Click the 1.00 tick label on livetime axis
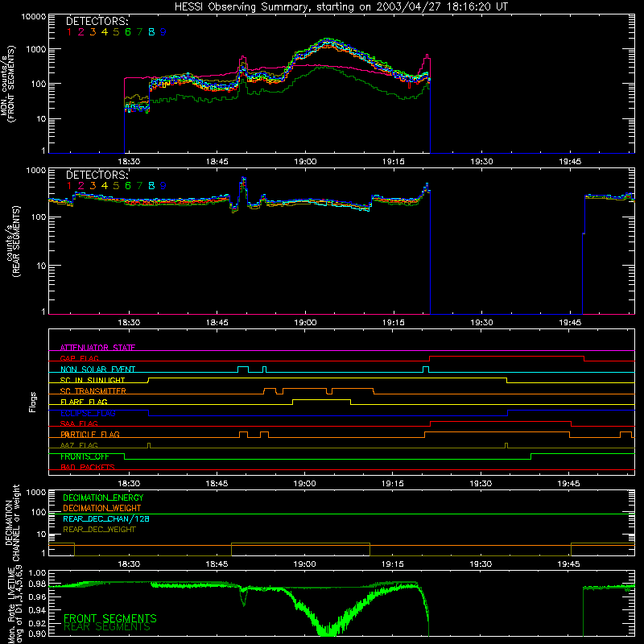The height and width of the screenshot is (644, 644). (36, 573)
